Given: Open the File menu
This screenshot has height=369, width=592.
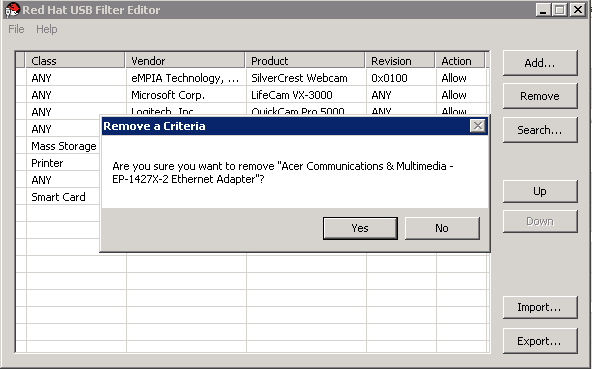Looking at the screenshot, I should click(16, 29).
